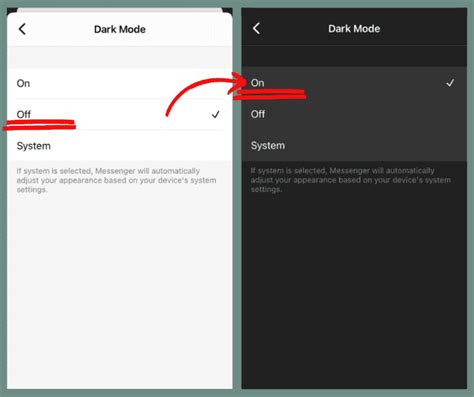Click the system description text in dark screen
Screen dimensions: 474x397
tap(351, 180)
